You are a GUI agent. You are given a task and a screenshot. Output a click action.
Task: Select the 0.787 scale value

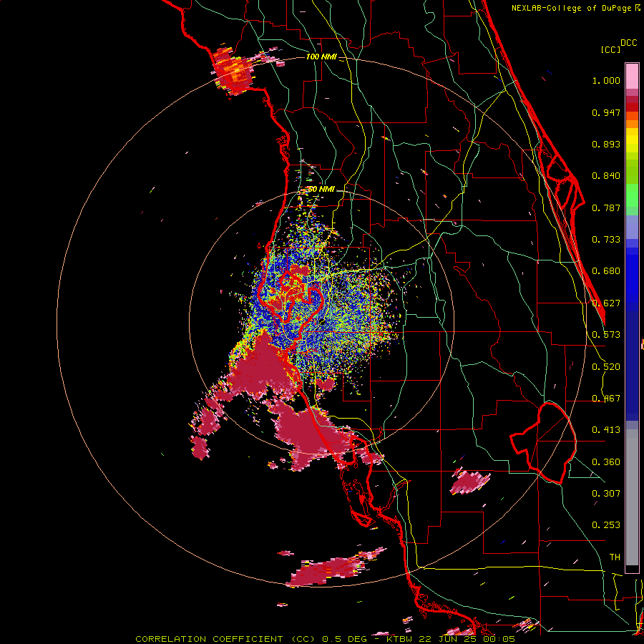[606, 208]
